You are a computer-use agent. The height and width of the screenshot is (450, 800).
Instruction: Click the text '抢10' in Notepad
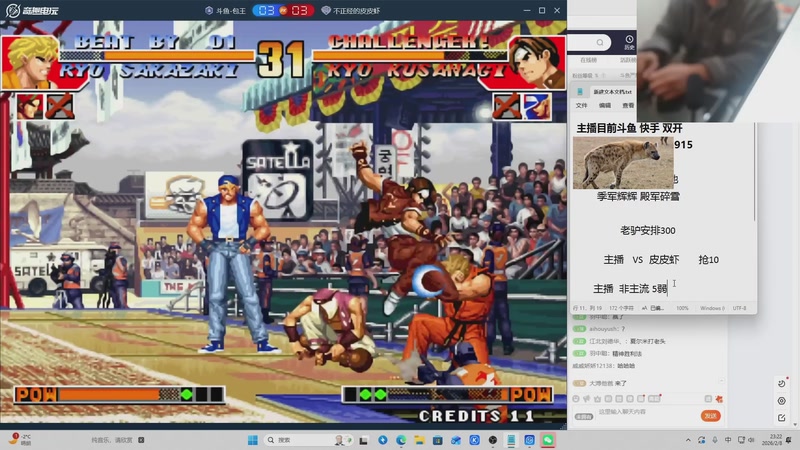(709, 260)
